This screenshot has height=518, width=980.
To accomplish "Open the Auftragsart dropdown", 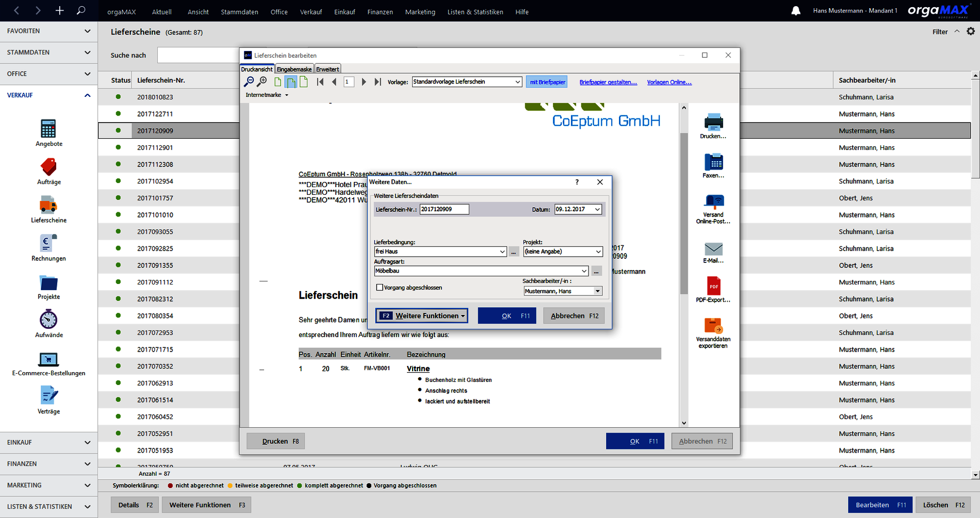I will [x=584, y=271].
